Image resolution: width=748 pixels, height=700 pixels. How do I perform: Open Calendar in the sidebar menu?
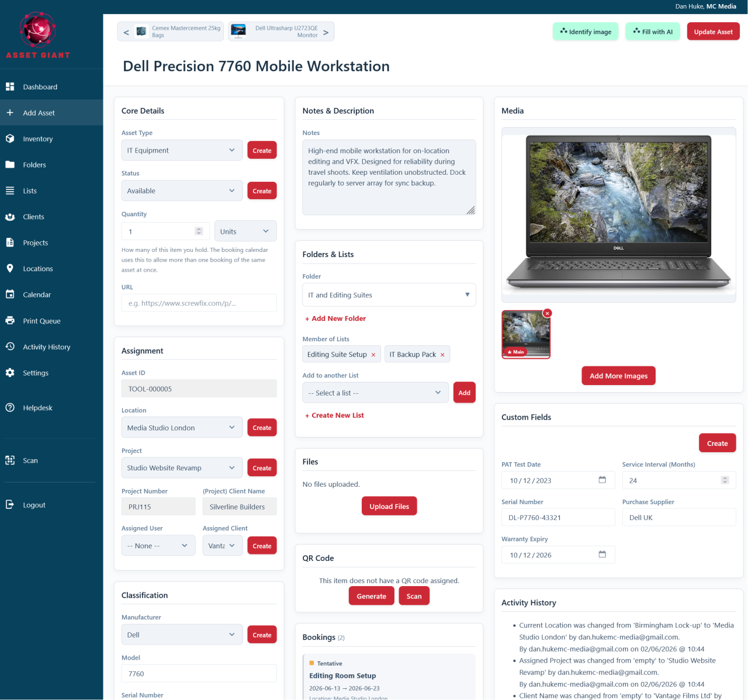point(51,294)
